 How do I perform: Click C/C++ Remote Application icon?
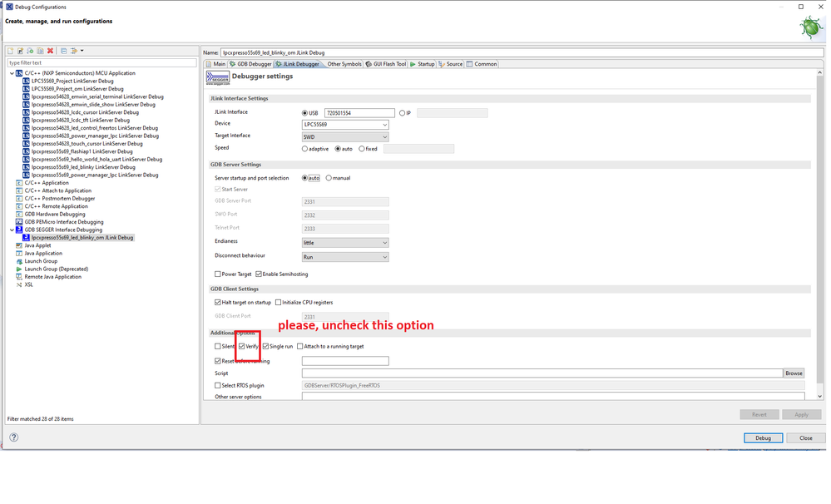coord(19,206)
